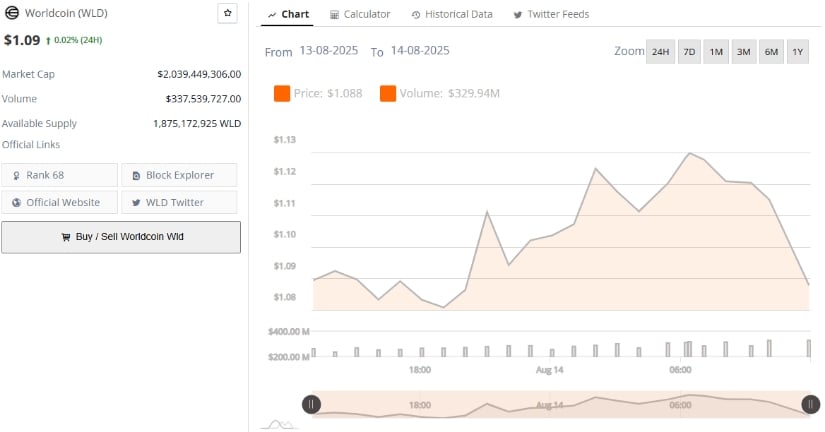Click the Rank 68 button
This screenshot has height=432, width=825.
59,175
